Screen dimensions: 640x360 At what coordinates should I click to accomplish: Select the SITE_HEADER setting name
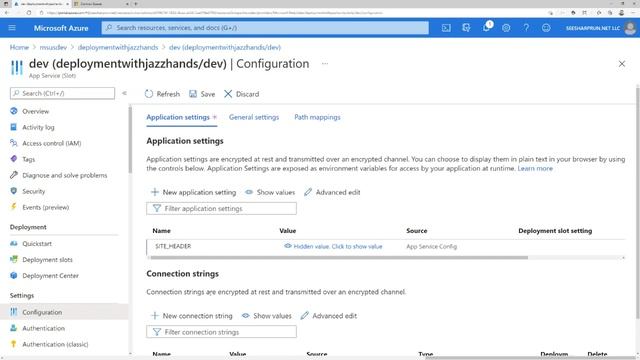click(173, 247)
